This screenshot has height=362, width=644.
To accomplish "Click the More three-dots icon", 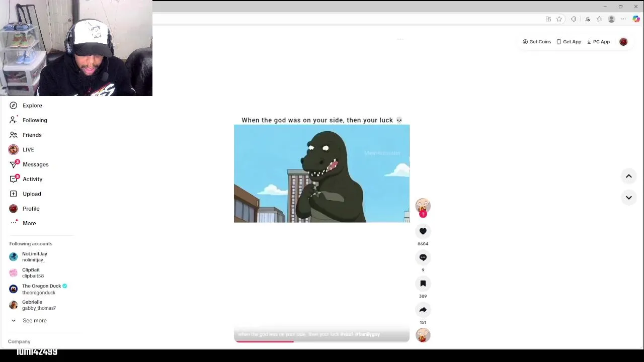I will point(14,223).
